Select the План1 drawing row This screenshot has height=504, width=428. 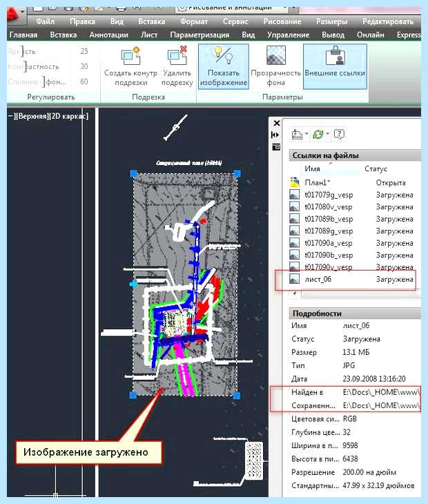(355, 182)
